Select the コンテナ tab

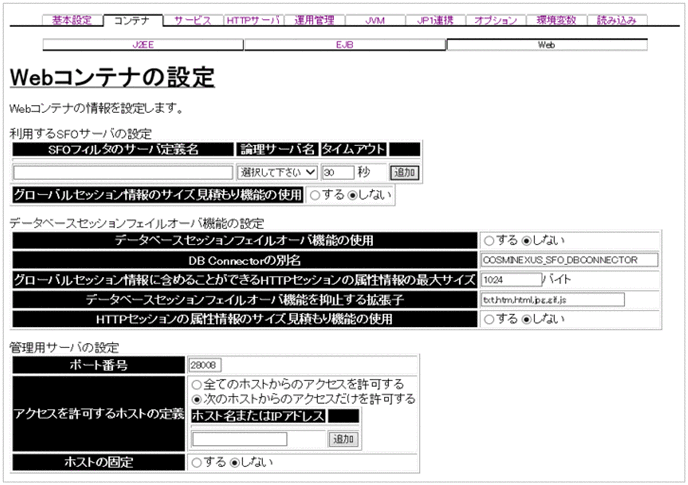click(x=132, y=21)
